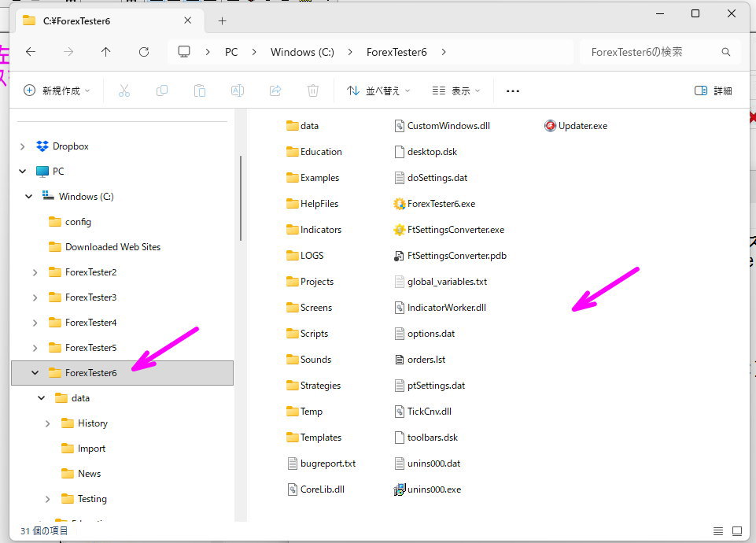
Task: Select the CustomWindows.dll file icon
Action: coord(399,126)
